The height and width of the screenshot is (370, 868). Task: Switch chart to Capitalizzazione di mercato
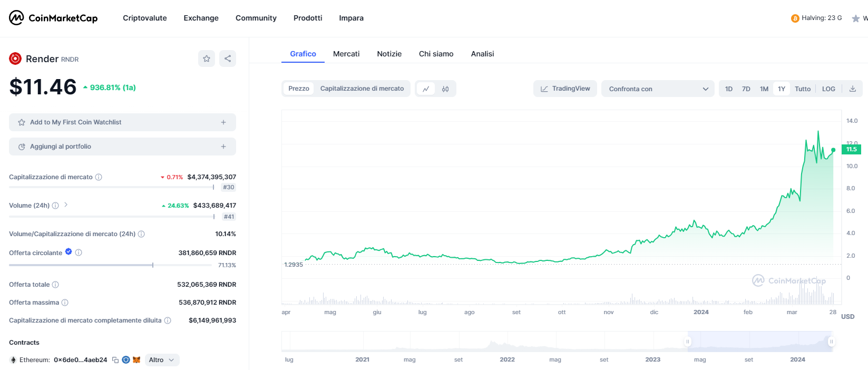362,89
